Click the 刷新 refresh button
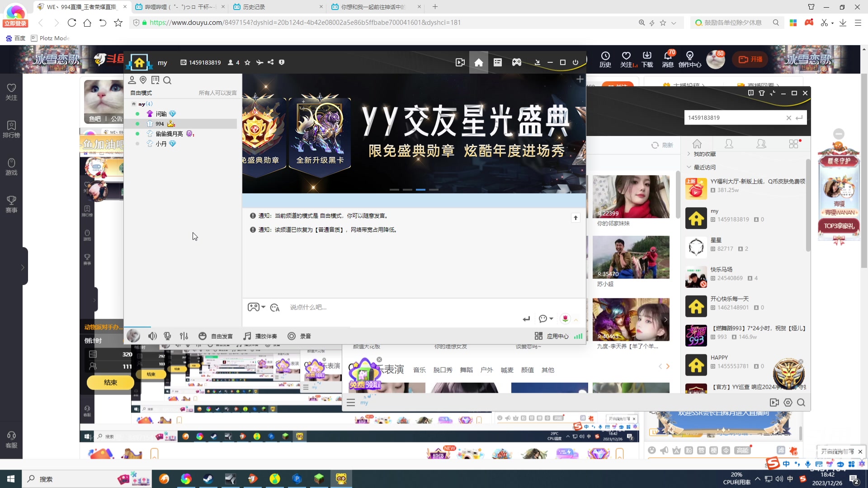868x488 pixels. point(662,145)
